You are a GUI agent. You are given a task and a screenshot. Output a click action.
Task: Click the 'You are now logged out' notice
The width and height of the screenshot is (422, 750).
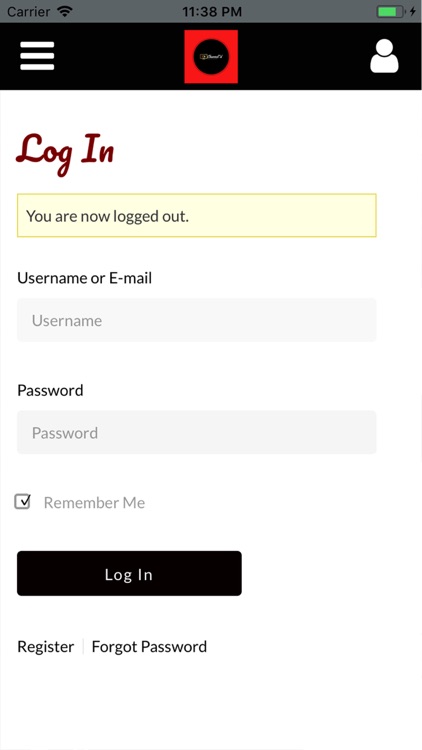pyautogui.click(x=197, y=215)
